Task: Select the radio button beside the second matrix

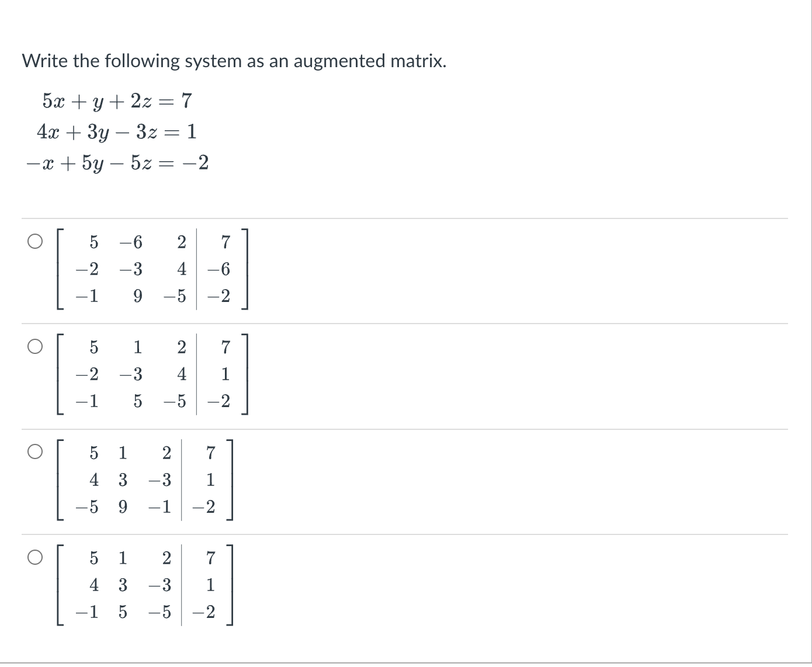Action: point(35,345)
